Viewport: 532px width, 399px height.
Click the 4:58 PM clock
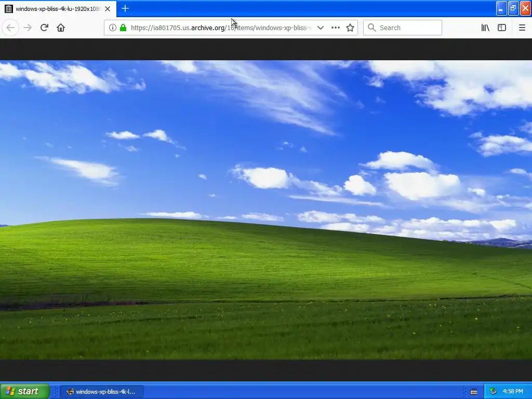[513, 391]
